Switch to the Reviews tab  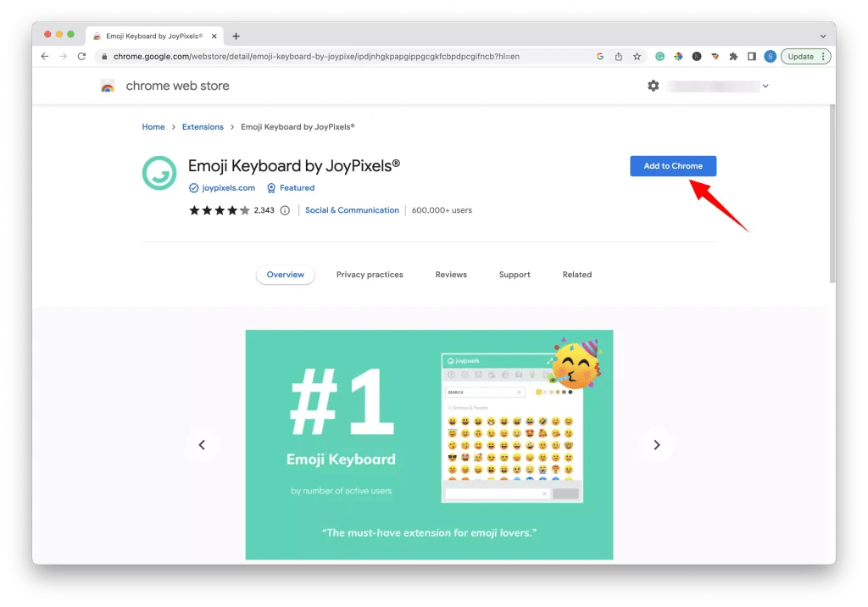click(x=450, y=274)
